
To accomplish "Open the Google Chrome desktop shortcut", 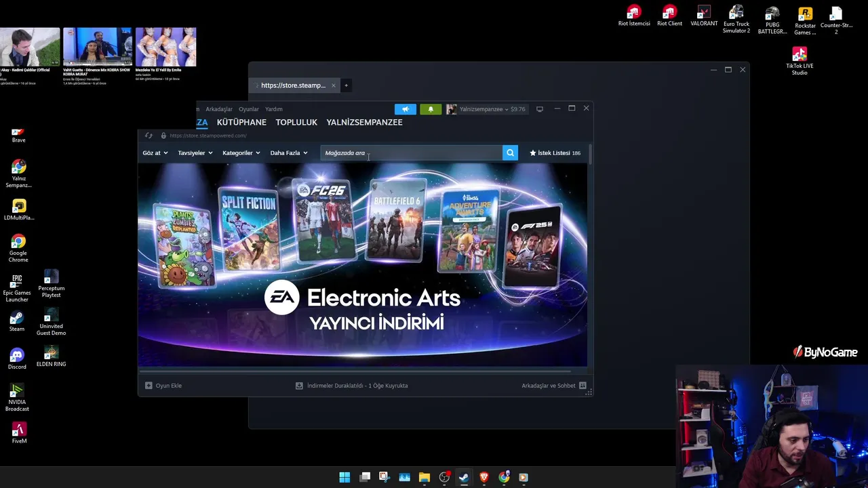I will (18, 248).
